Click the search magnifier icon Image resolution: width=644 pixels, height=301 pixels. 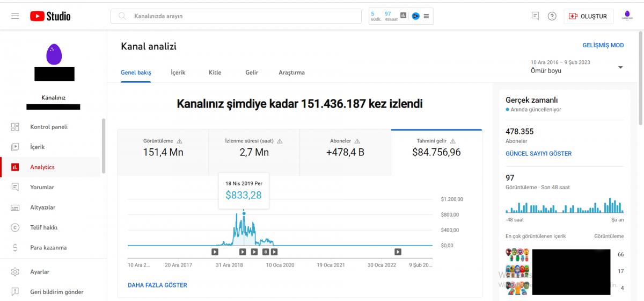click(x=122, y=16)
